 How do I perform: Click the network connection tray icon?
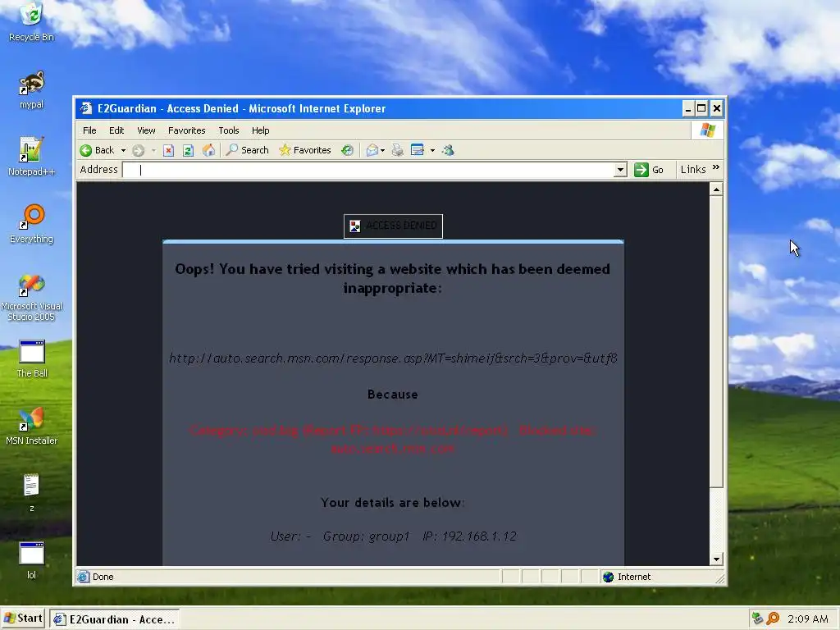pos(757,619)
